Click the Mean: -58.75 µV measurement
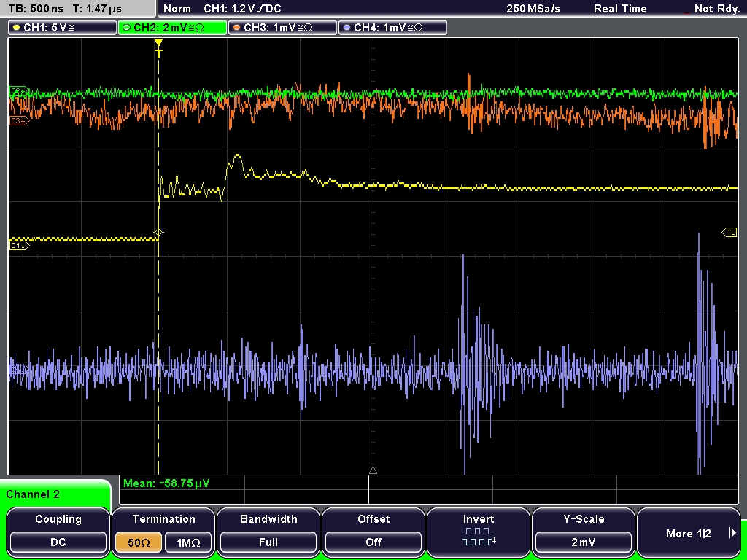 [166, 483]
